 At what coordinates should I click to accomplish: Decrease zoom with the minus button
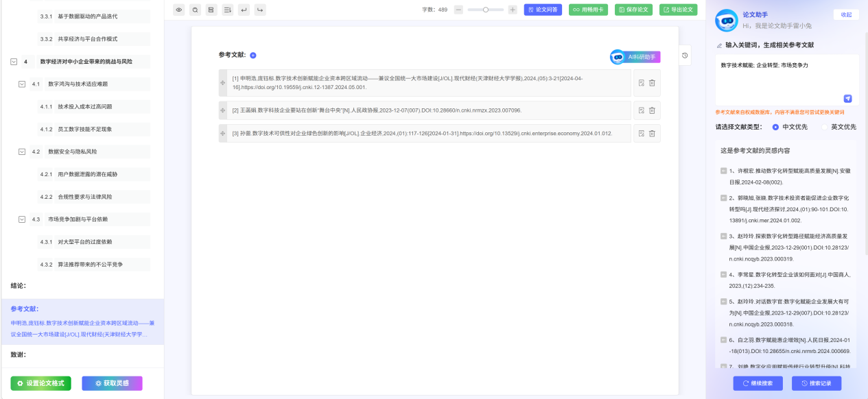458,10
